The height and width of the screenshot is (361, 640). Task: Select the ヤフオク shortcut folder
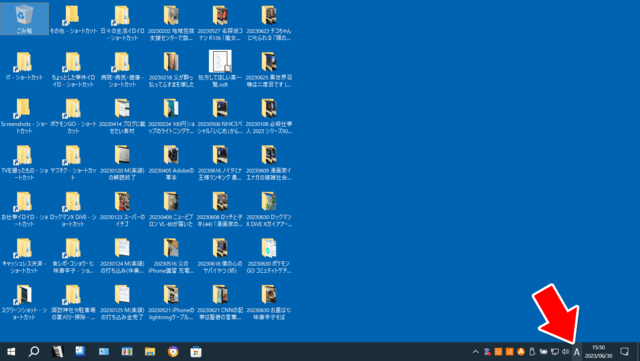[x=73, y=162]
